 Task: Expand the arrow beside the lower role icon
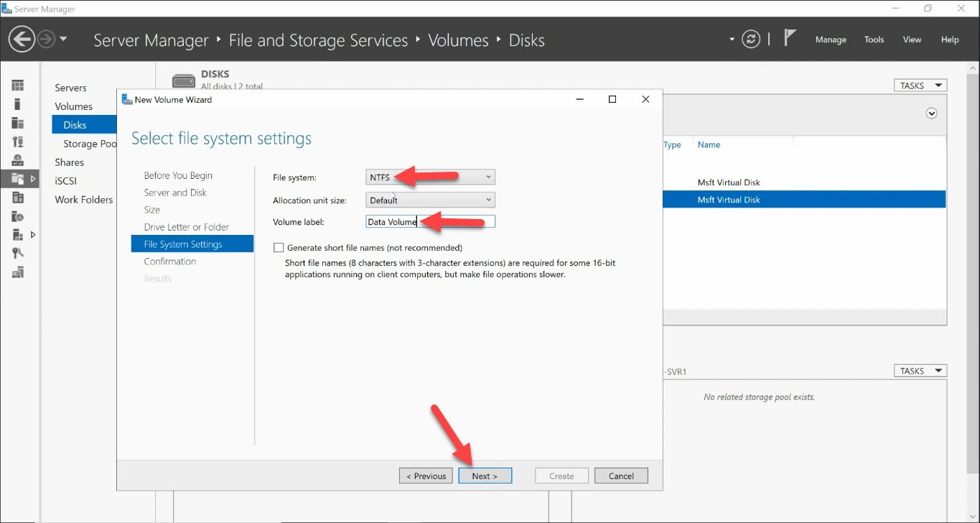pyautogui.click(x=33, y=234)
